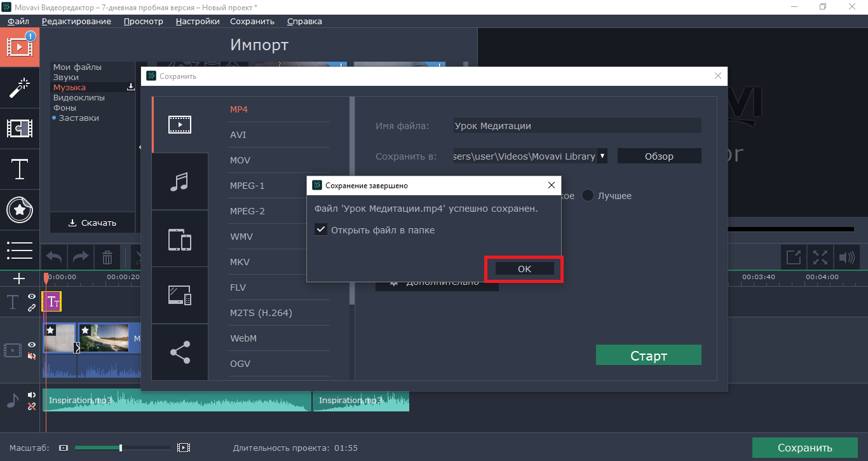Viewport: 868px width, 461px height.
Task: Click the 'Имя файла' input field
Action: 577,126
